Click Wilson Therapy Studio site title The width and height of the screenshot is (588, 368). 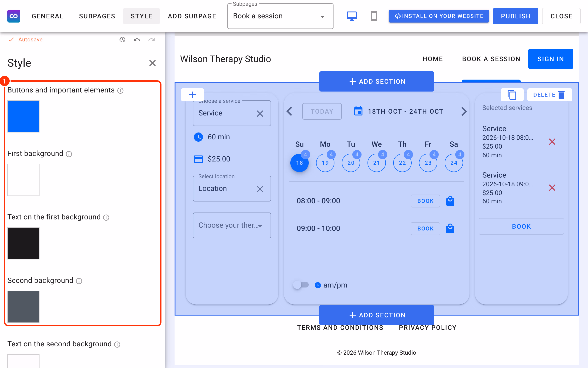tap(226, 59)
